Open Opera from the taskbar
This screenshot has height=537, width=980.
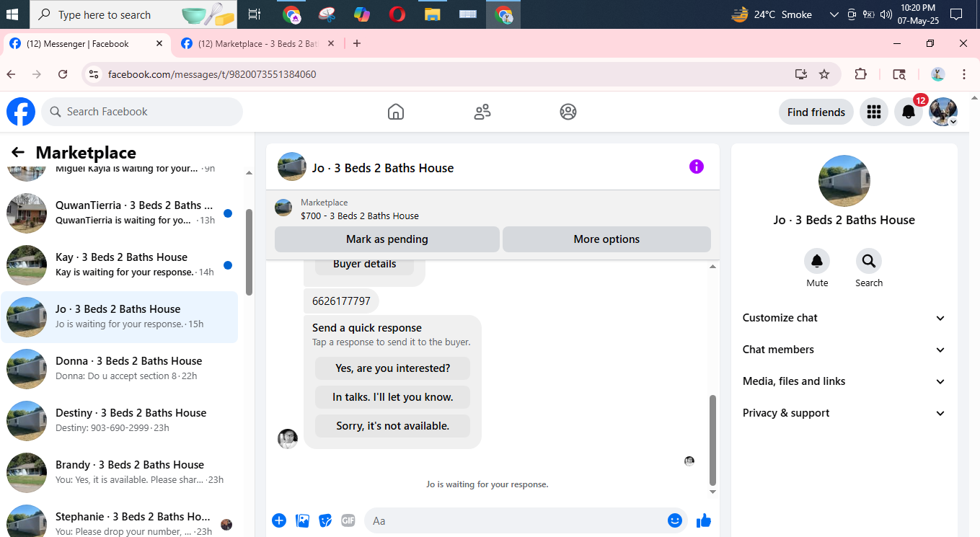pyautogui.click(x=397, y=14)
